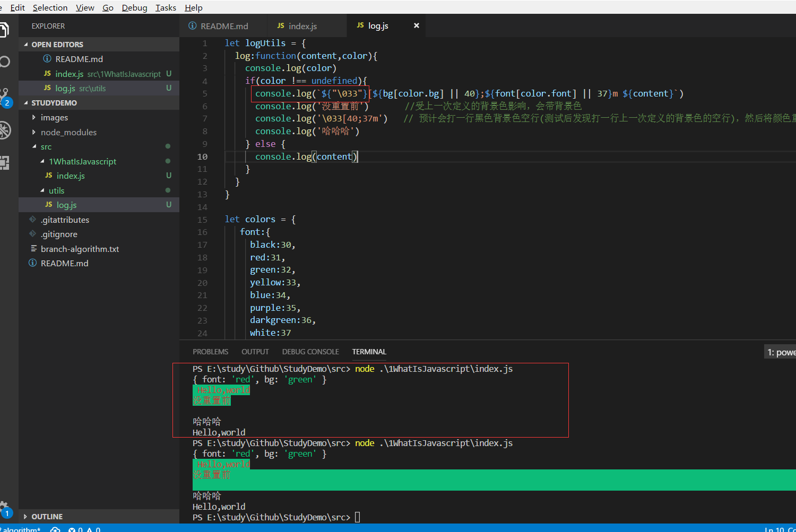Screen dimensions: 796x532
Task: Open the terminal selector dropdown
Action: coord(780,352)
